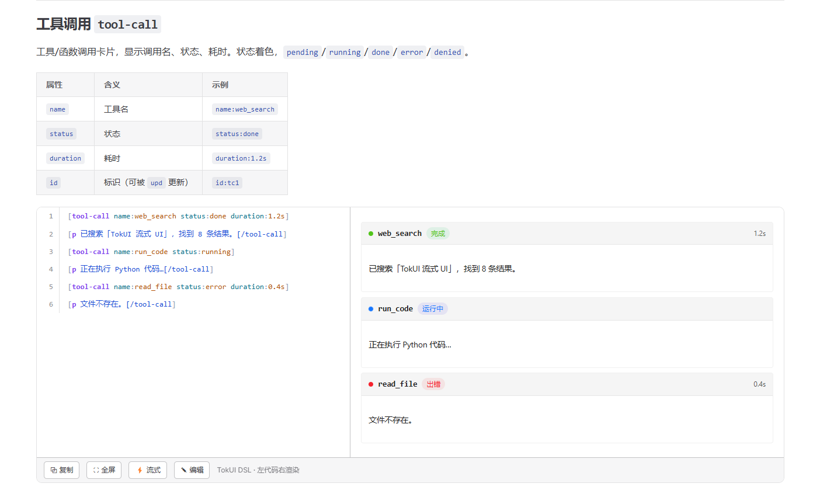Click the 示例 table header
Screen dimensions: 820x504
pos(245,85)
